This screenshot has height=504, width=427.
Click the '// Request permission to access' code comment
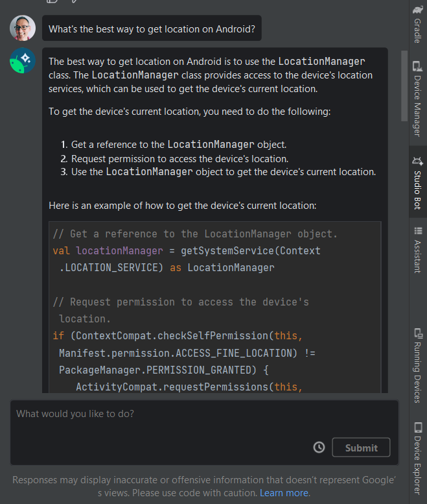(x=181, y=311)
